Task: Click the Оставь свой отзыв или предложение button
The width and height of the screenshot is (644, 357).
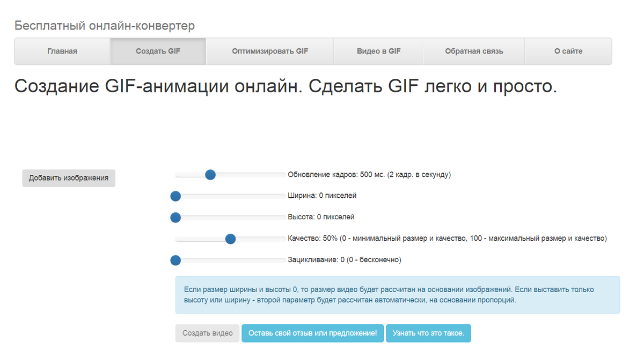Action: tap(313, 333)
